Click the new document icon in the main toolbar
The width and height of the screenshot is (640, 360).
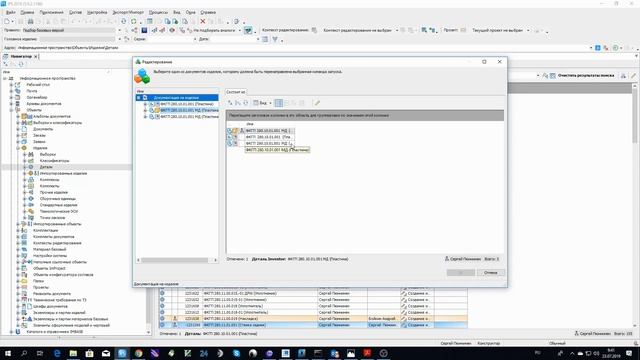7,21
